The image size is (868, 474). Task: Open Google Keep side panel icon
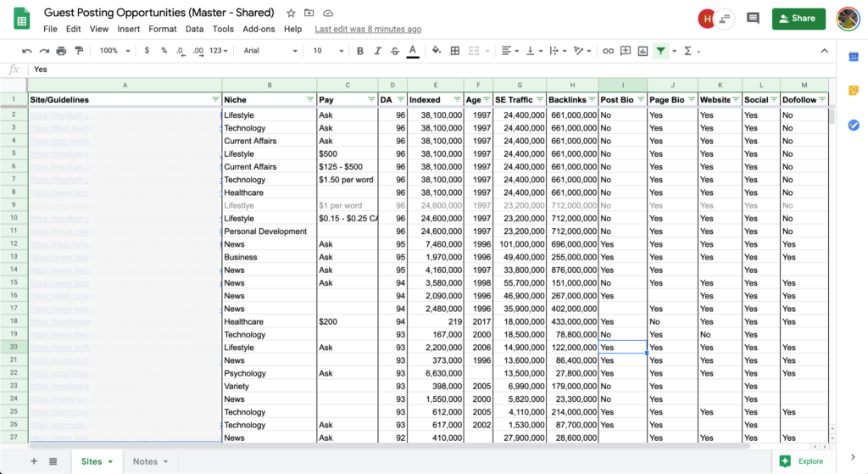[853, 90]
